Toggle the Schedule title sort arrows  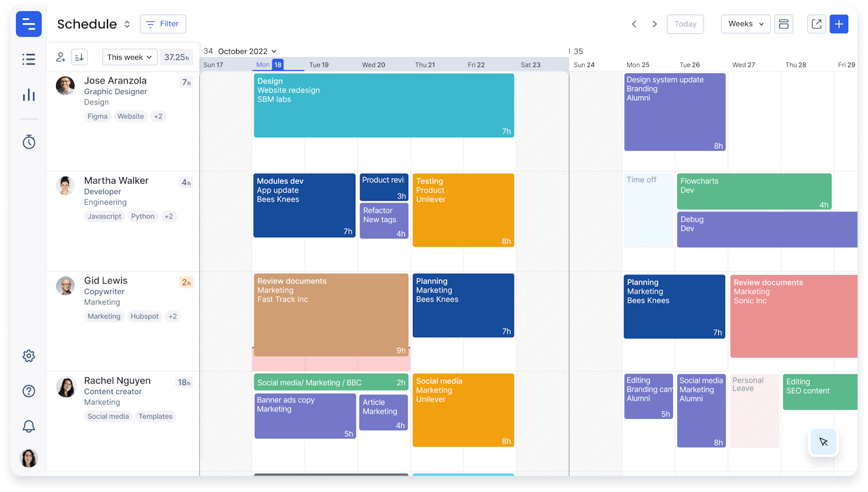click(127, 24)
